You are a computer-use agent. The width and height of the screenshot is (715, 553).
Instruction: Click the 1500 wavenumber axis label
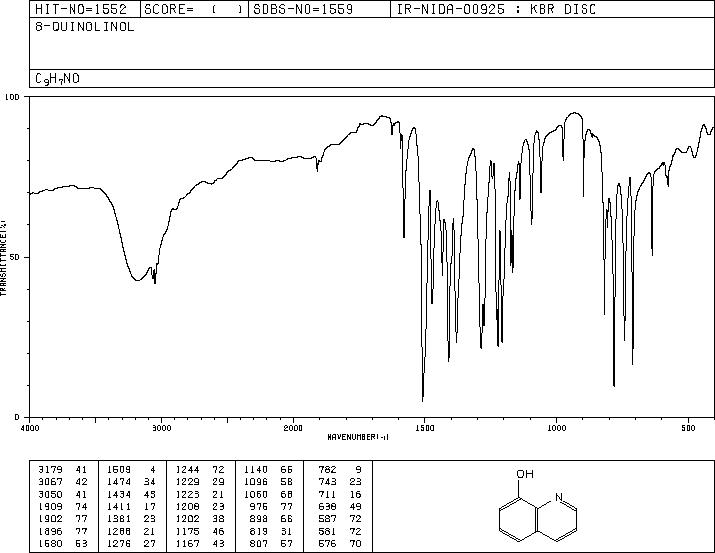click(x=425, y=428)
